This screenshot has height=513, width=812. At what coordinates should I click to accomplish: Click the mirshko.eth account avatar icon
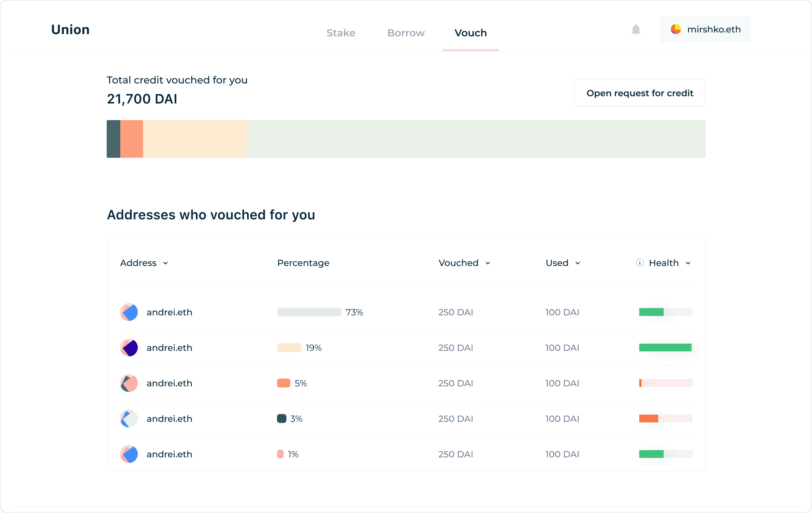point(676,29)
